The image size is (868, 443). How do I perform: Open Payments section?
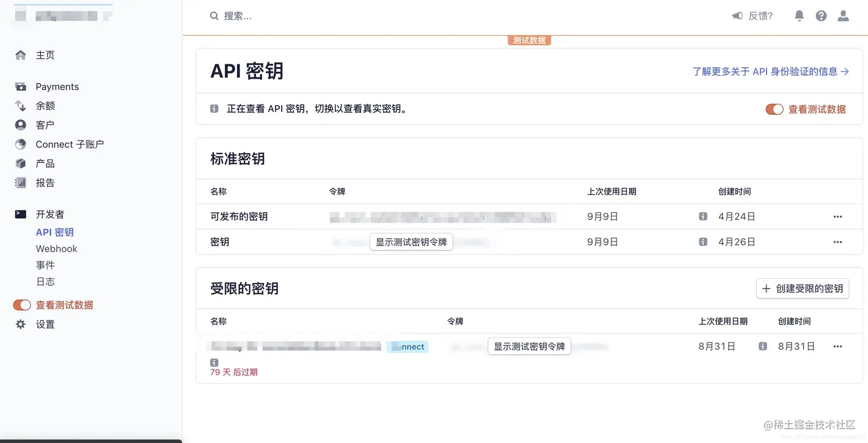click(x=57, y=87)
